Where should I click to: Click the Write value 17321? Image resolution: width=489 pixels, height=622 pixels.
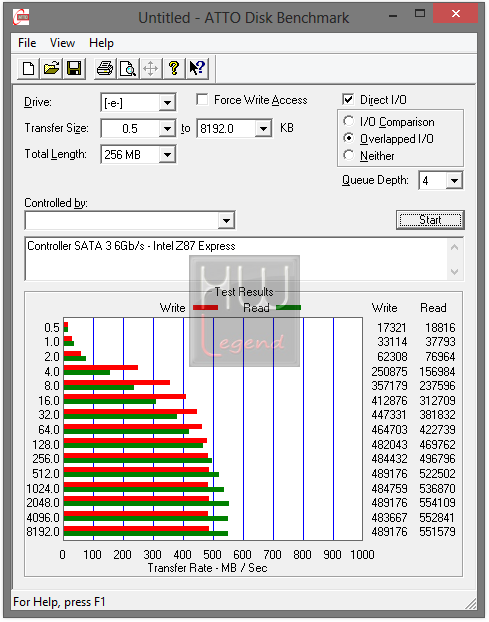coord(392,328)
